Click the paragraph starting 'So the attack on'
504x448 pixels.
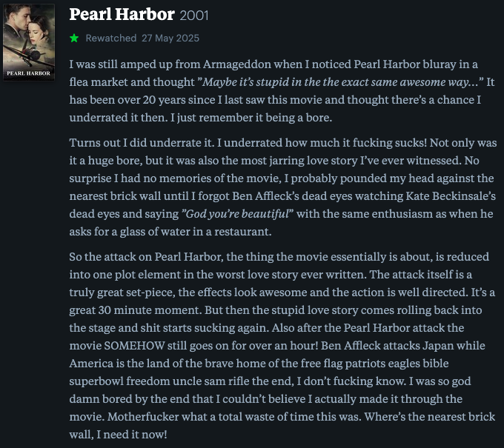tap(282, 346)
